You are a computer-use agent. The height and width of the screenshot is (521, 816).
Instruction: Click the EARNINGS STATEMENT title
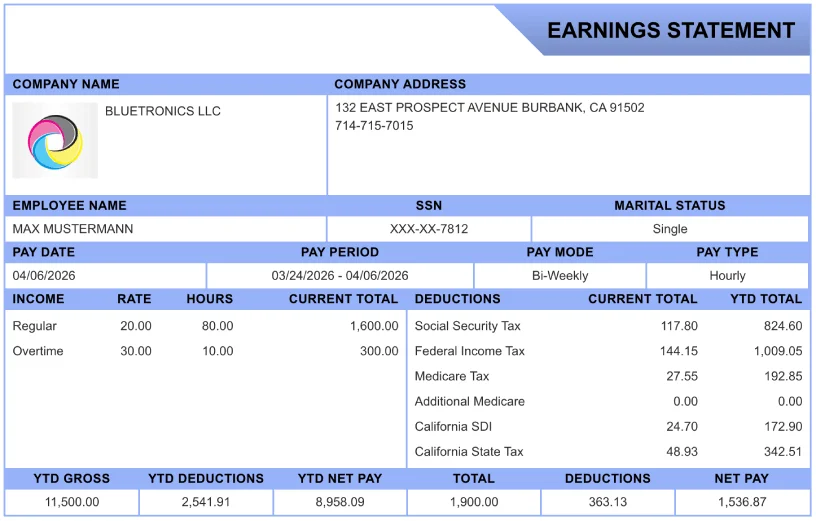(x=671, y=30)
